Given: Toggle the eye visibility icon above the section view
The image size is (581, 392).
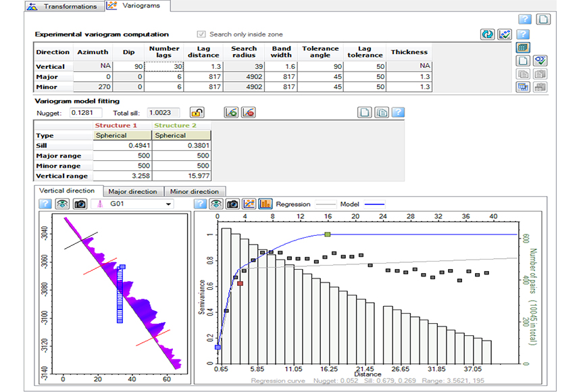Looking at the screenshot, I should (x=61, y=204).
